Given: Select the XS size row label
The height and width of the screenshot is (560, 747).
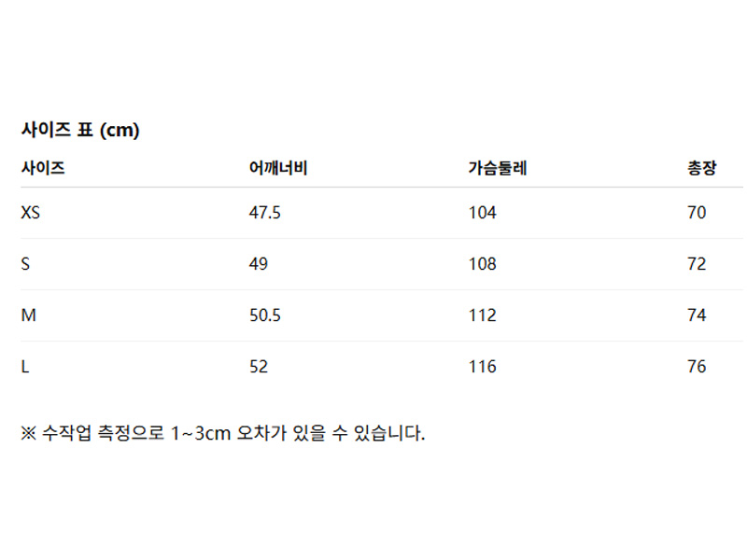Looking at the screenshot, I should click(x=31, y=213).
